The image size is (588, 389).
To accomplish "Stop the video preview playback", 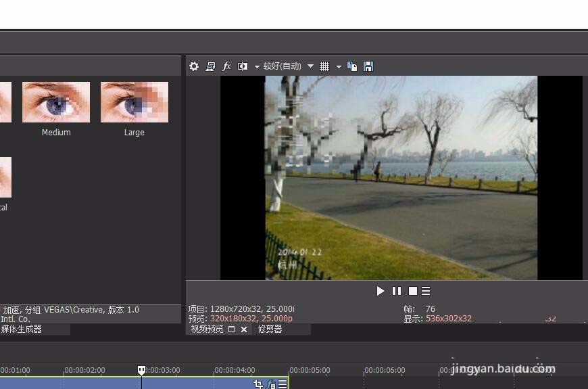I will tap(412, 291).
